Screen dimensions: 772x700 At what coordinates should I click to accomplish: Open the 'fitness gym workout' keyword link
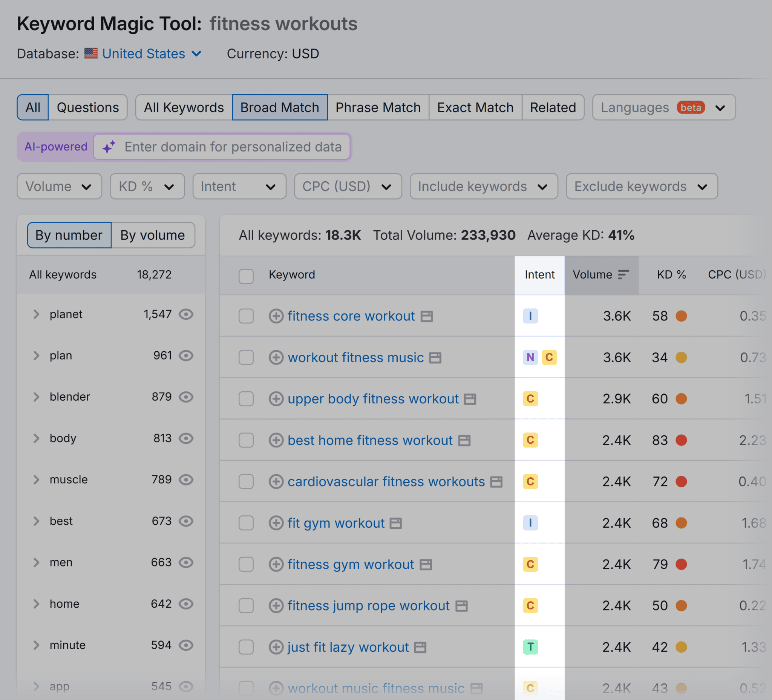(x=349, y=564)
